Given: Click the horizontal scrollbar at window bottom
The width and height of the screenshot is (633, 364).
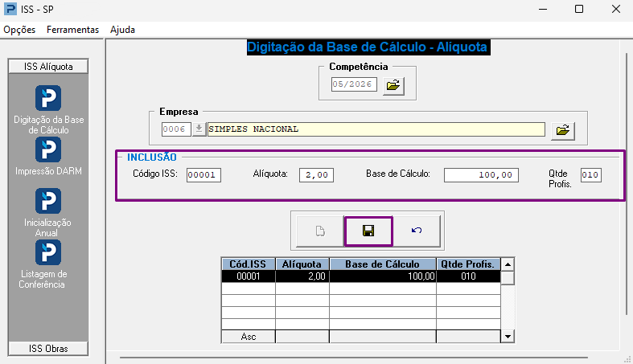Looking at the screenshot, I should (x=354, y=357).
